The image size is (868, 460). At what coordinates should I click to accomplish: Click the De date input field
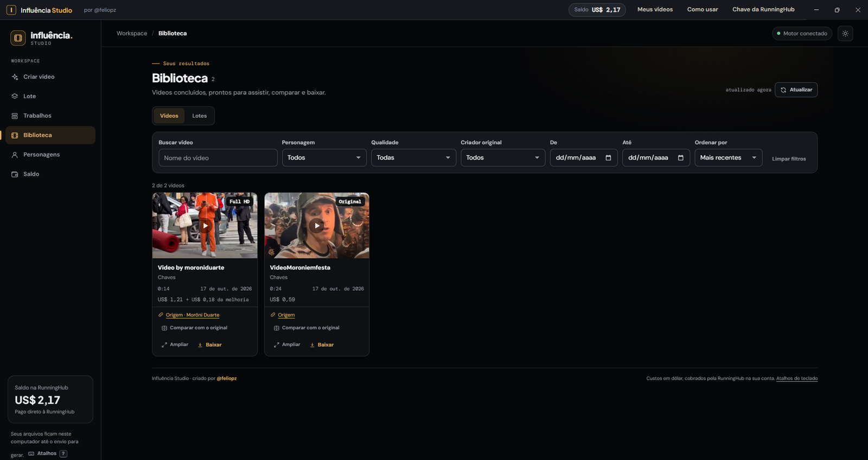584,158
